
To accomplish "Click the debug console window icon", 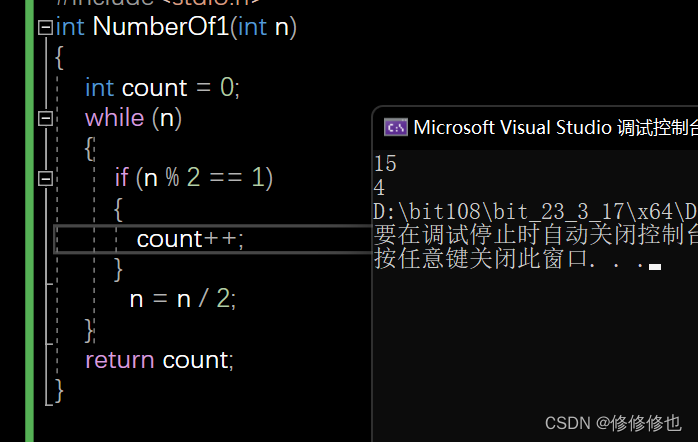I will coord(395,127).
